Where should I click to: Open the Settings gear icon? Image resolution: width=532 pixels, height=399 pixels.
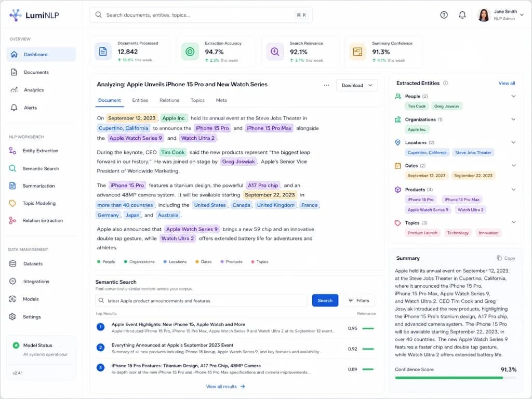coord(12,316)
